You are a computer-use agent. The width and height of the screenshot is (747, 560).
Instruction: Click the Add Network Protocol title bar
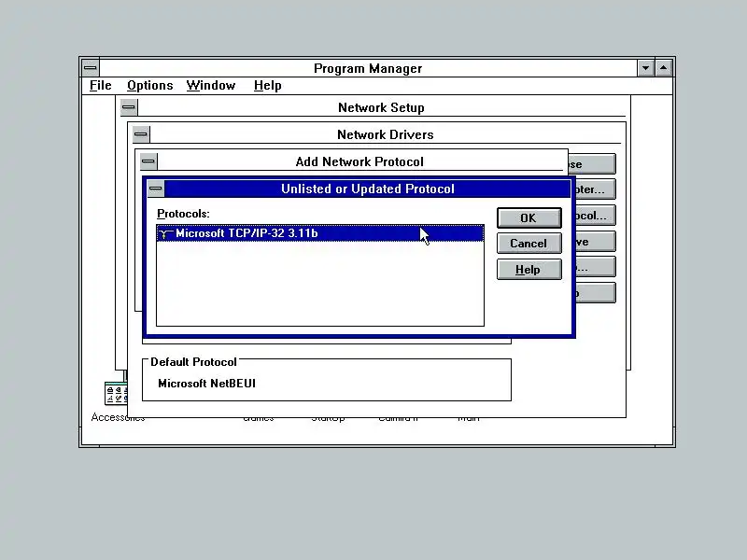[359, 161]
